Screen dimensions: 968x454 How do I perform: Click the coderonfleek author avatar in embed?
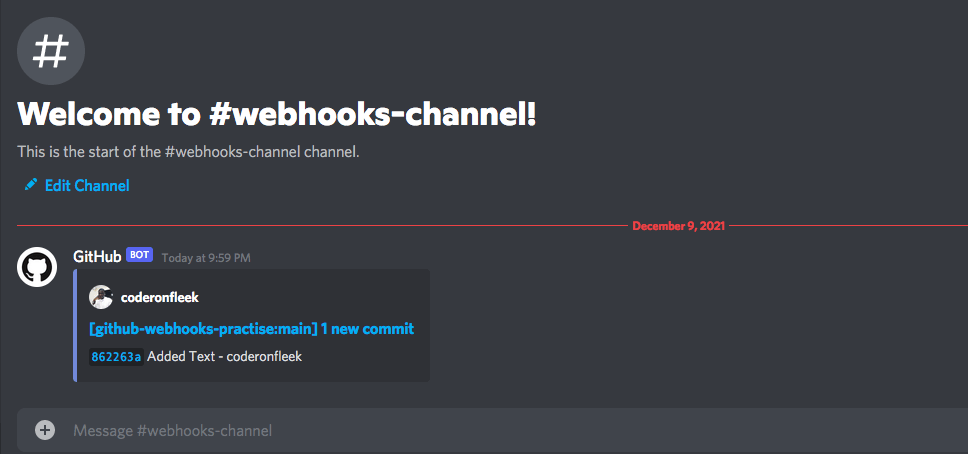pos(101,297)
